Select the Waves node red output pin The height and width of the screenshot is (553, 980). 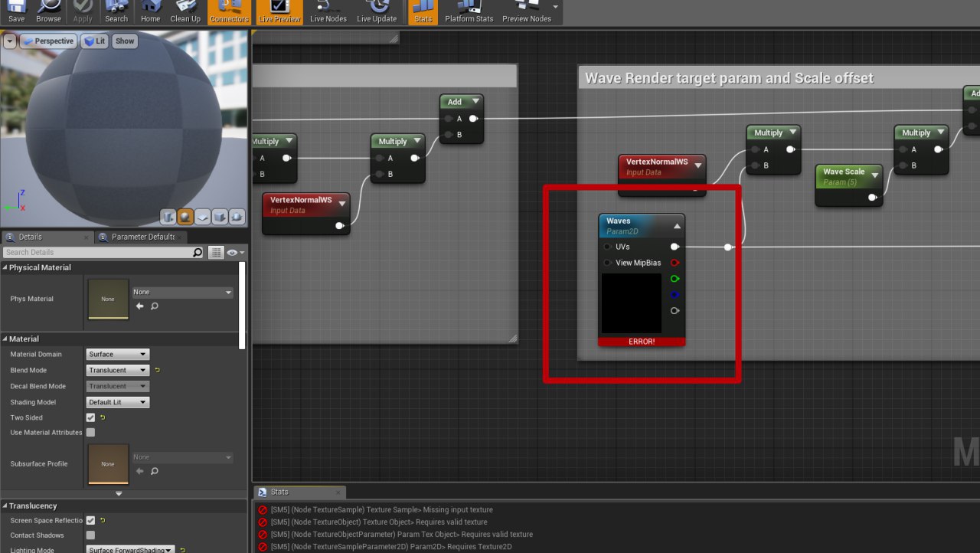pos(675,263)
